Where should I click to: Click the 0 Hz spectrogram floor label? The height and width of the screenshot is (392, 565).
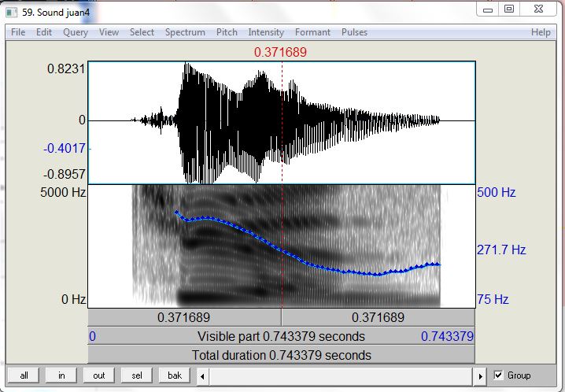[x=73, y=299]
